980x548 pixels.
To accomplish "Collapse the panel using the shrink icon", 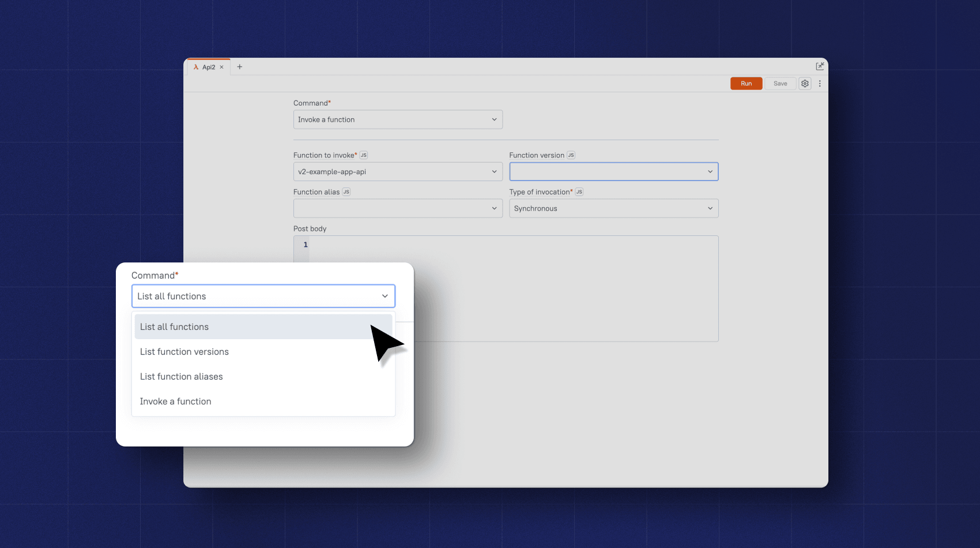I will (x=820, y=66).
